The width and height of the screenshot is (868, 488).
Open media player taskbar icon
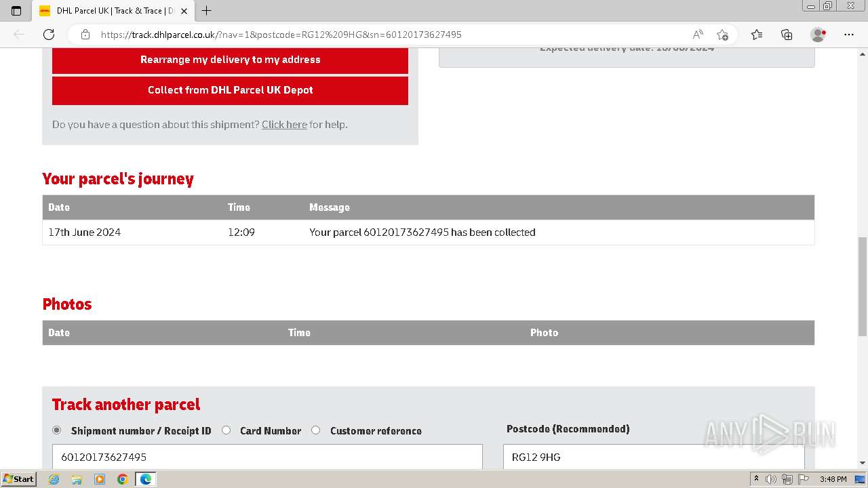point(100,479)
